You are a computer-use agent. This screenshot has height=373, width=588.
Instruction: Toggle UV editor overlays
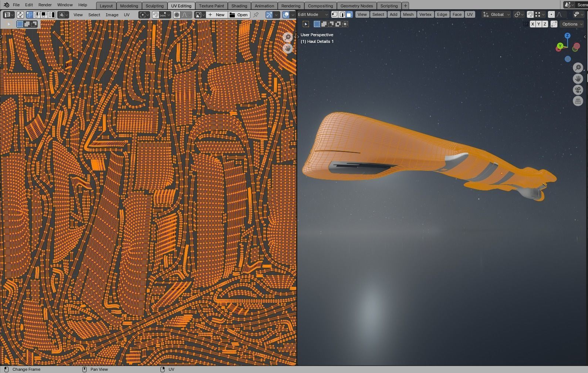tap(286, 15)
